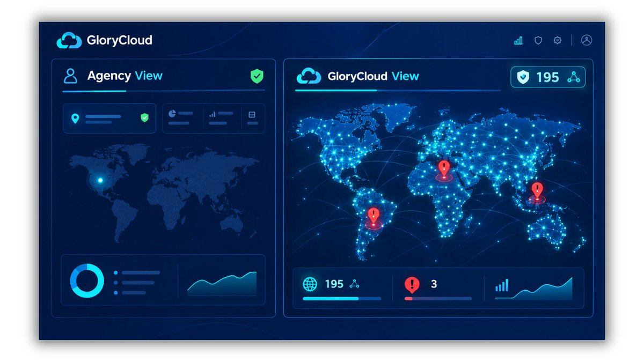The image size is (644, 362).
Task: Click the red progress bar under alerts
Action: pos(438,299)
